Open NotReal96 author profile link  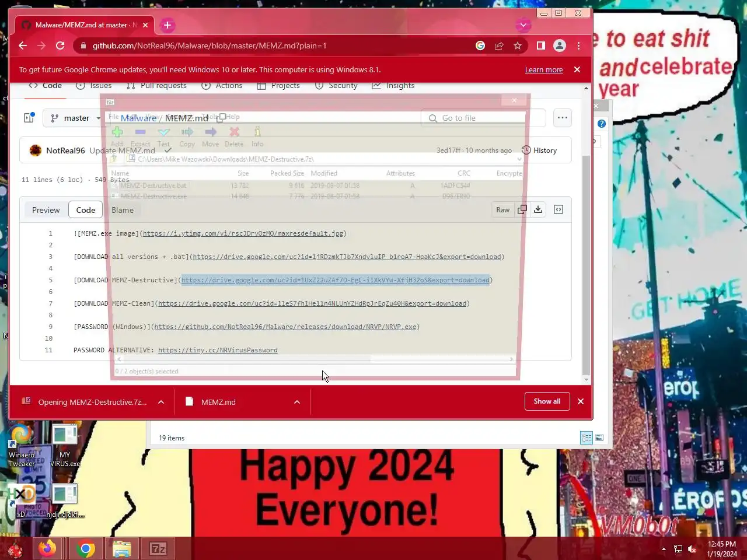pyautogui.click(x=65, y=150)
